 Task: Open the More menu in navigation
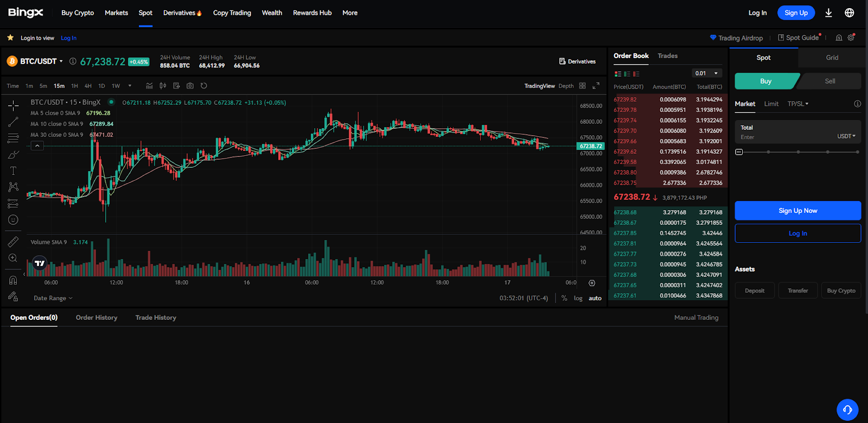pyautogui.click(x=350, y=12)
